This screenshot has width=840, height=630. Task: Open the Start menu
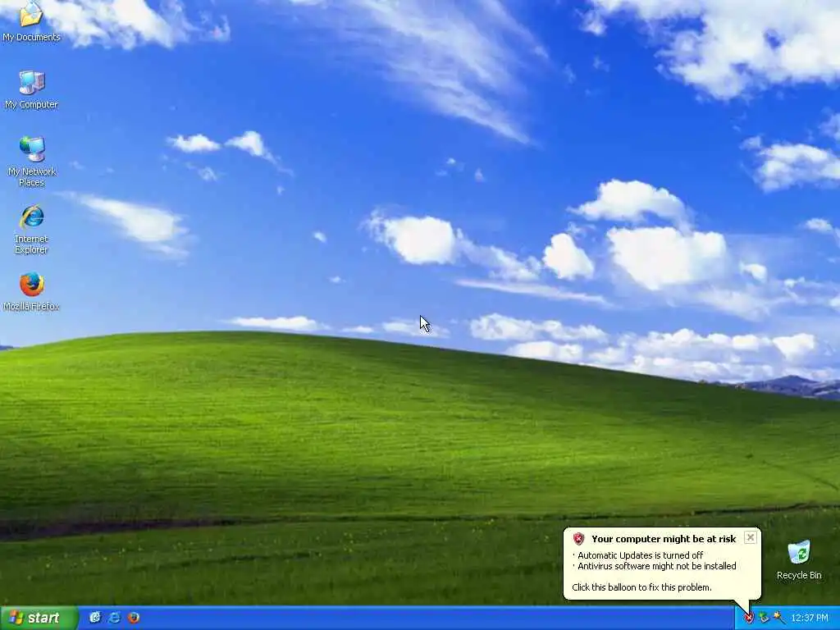coord(39,618)
